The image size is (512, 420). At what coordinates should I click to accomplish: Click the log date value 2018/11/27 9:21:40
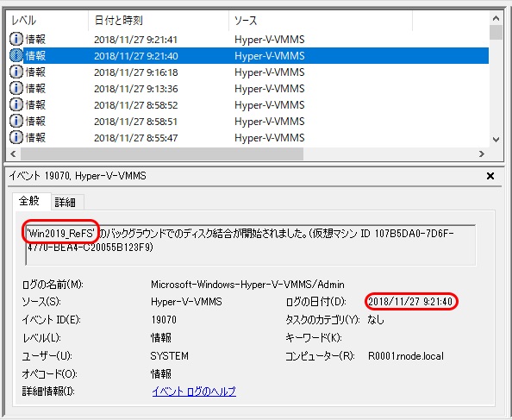click(x=410, y=302)
